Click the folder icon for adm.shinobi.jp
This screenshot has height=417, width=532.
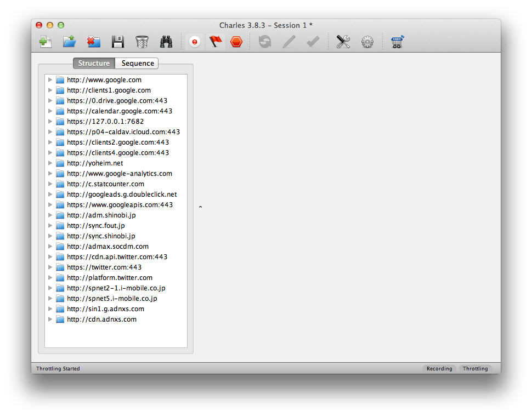pyautogui.click(x=60, y=215)
